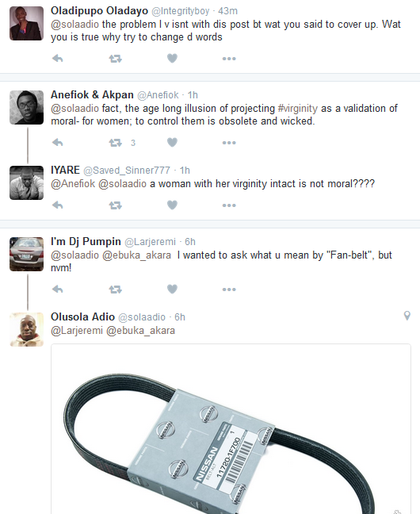
Task: Open the #virginity hashtag link
Action: [x=298, y=108]
